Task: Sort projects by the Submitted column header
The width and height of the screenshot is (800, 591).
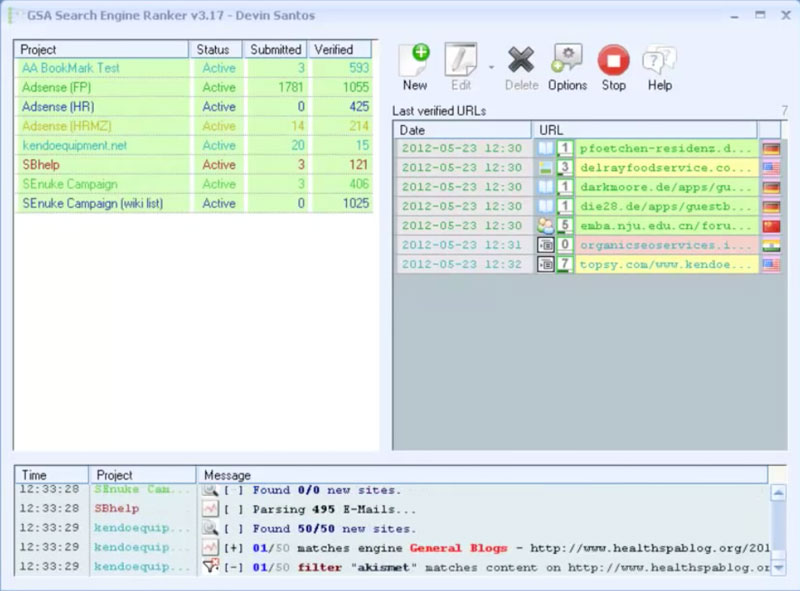Action: coord(275,50)
